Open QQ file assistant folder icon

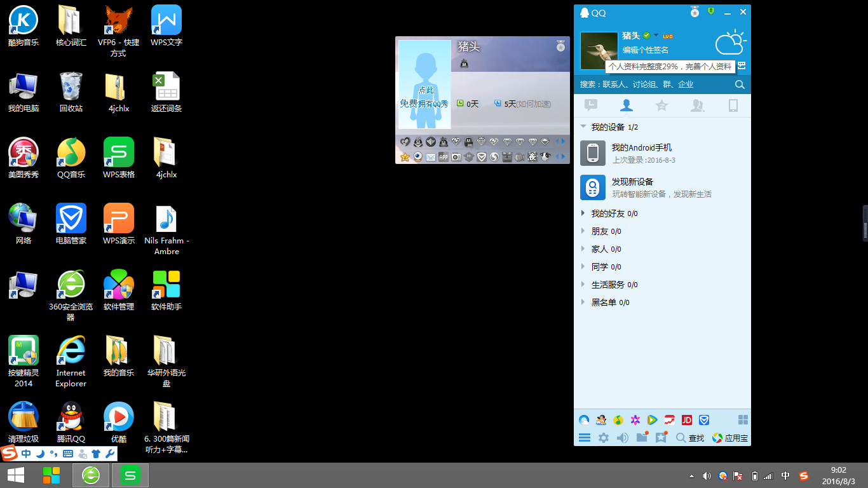pyautogui.click(x=642, y=437)
